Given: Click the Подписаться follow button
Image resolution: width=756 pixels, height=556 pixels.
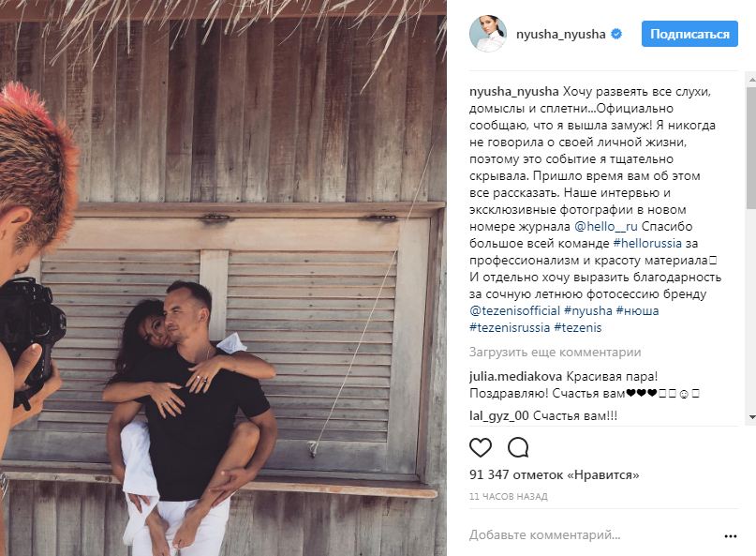Looking at the screenshot, I should (x=692, y=34).
